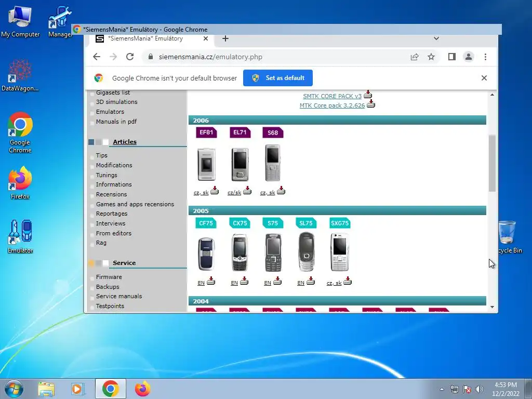Click download icon under S75 phone
This screenshot has width=532, height=399.
point(277,281)
